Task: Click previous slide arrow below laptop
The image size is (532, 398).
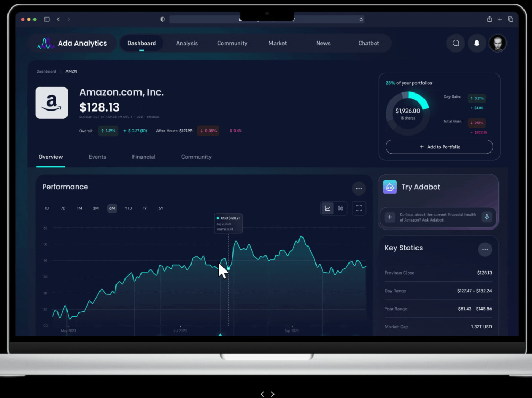Action: (262, 394)
